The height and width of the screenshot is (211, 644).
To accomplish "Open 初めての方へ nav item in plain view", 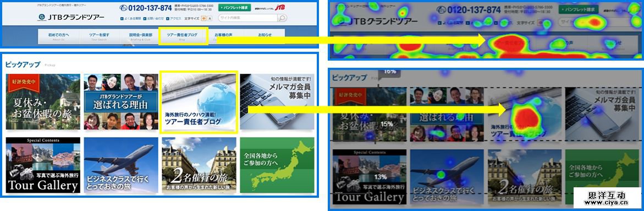I will pos(59,36).
